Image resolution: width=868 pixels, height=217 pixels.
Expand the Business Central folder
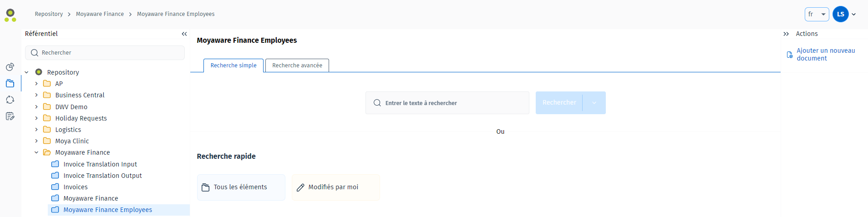pos(36,95)
